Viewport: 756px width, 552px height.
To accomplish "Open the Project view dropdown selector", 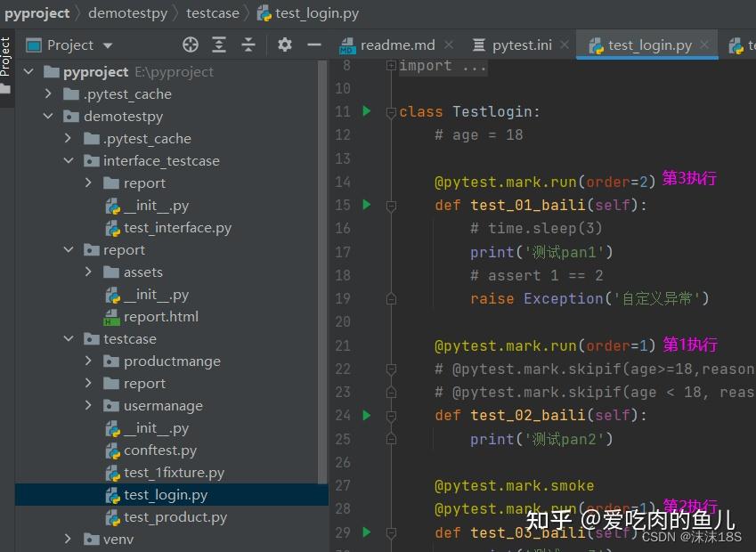I will click(x=109, y=45).
